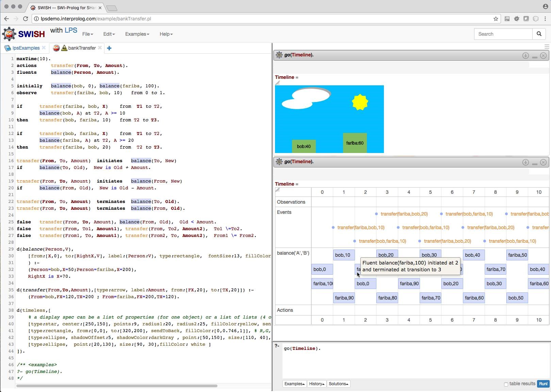Switch to the lpsExamples tab
This screenshot has width=551, height=392.
(26, 48)
